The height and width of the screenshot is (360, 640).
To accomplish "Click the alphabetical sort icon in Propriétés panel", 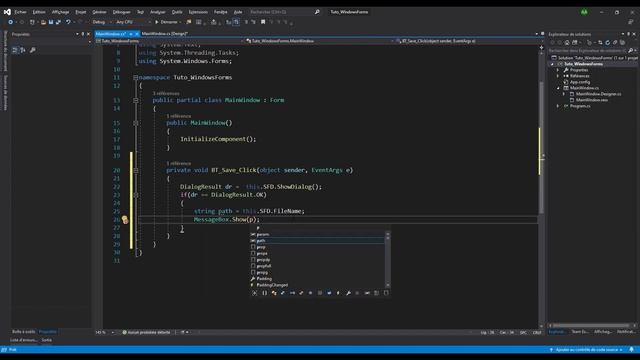I will pyautogui.click(x=22, y=50).
